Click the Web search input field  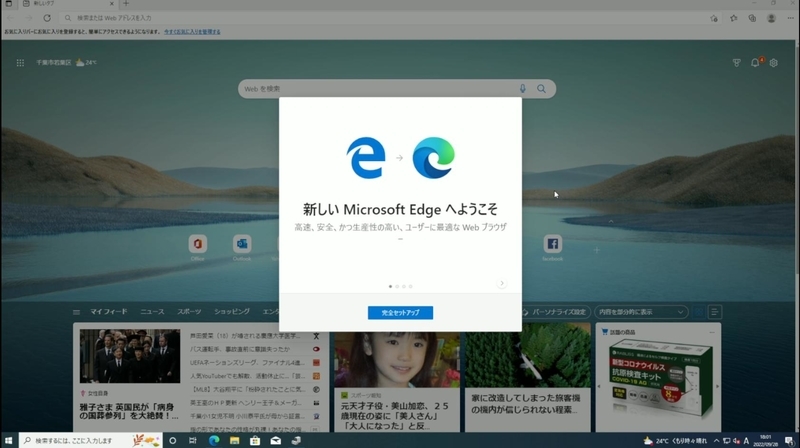point(378,89)
